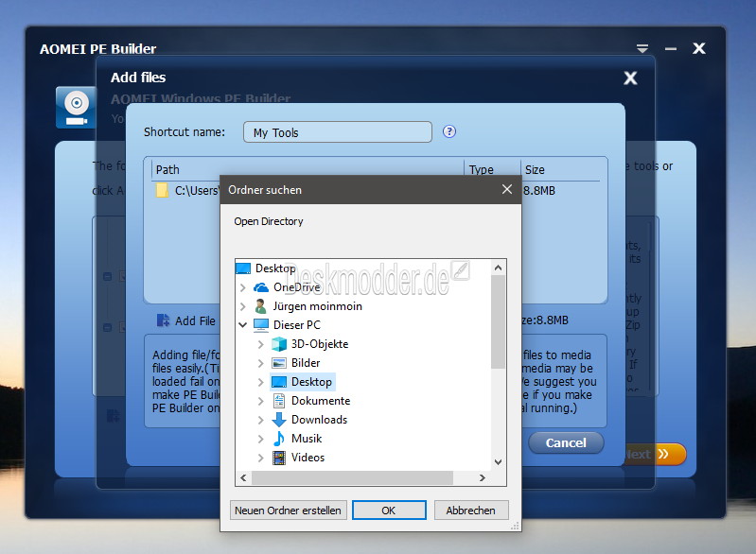The width and height of the screenshot is (756, 554).
Task: Select 3D-Objekte in the folder tree
Action: pos(320,344)
